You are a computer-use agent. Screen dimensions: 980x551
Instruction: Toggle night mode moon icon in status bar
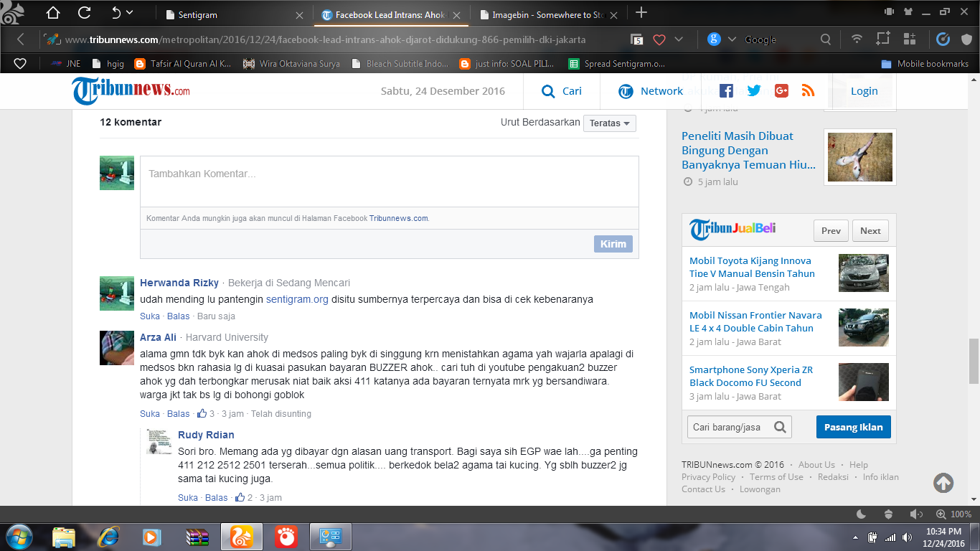(862, 514)
